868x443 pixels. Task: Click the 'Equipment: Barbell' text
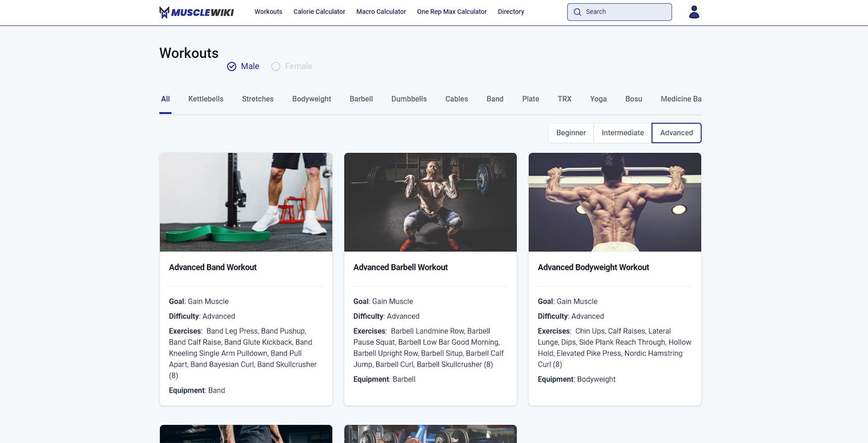[384, 379]
